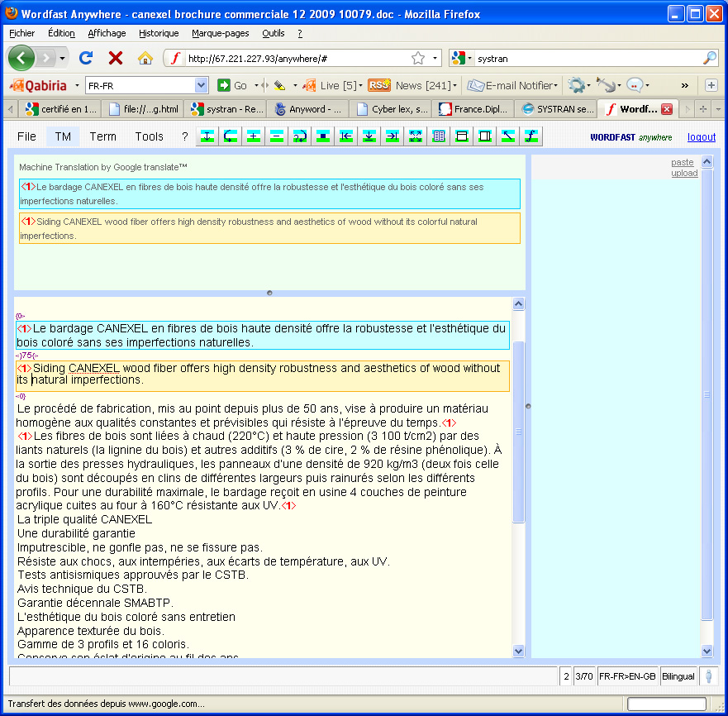Viewport: 728px width, 716px height.
Task: Open the Marque-pages menu
Action: tap(221, 33)
